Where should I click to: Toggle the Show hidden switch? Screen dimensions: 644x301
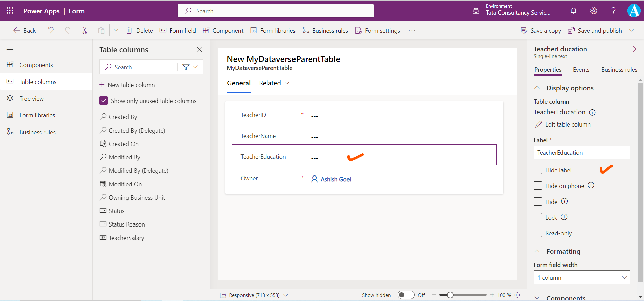pyautogui.click(x=406, y=295)
